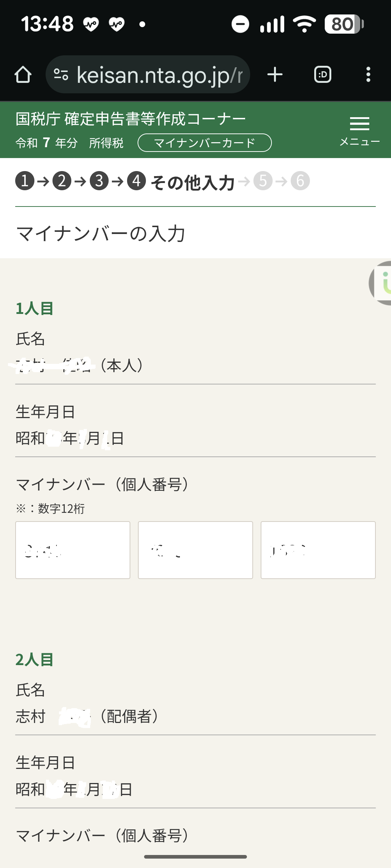Tap step 4 その他入力 indicator
Image resolution: width=391 pixels, height=868 pixels.
(x=181, y=182)
